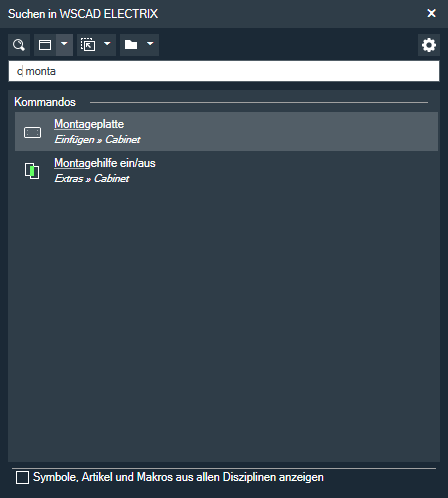The height and width of the screenshot is (498, 448).
Task: Click into the search field containing "c monta"
Action: tap(224, 71)
